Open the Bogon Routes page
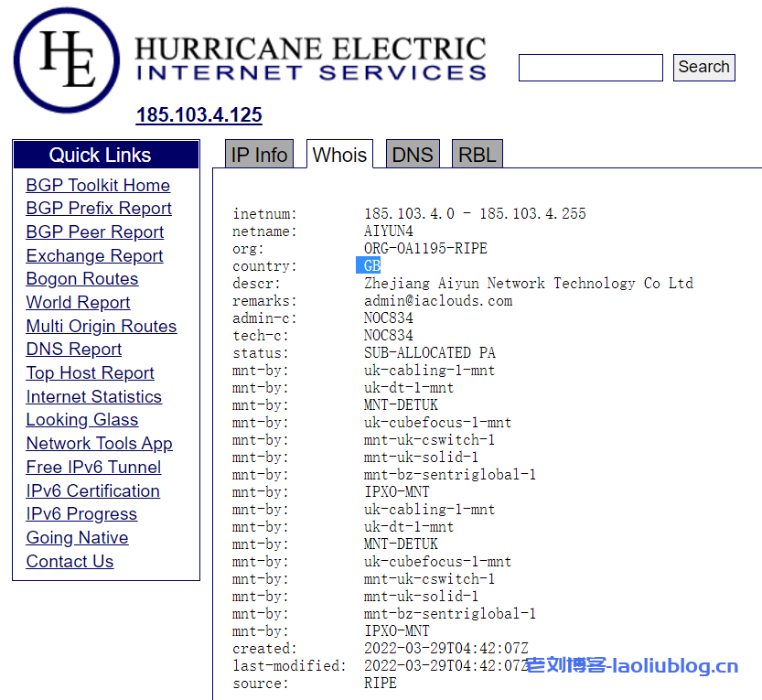The height and width of the screenshot is (700, 762). click(82, 279)
